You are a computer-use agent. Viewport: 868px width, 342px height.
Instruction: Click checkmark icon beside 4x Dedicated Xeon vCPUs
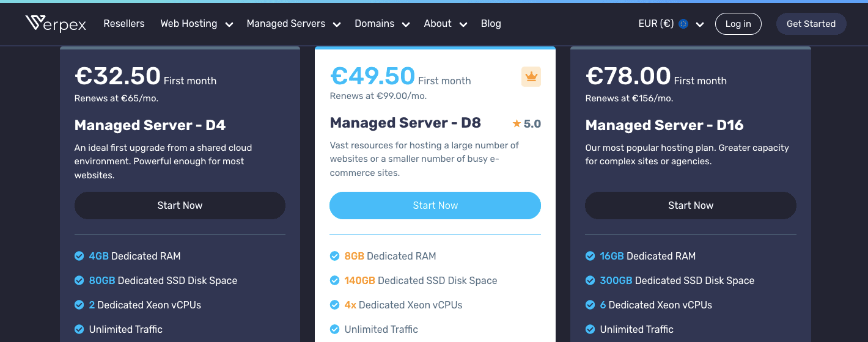[x=335, y=305]
